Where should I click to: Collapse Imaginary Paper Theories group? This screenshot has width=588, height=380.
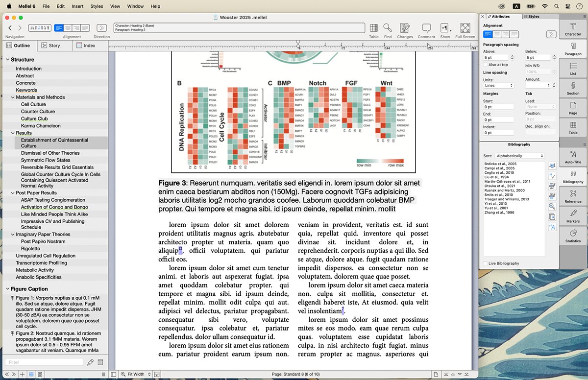click(x=13, y=234)
